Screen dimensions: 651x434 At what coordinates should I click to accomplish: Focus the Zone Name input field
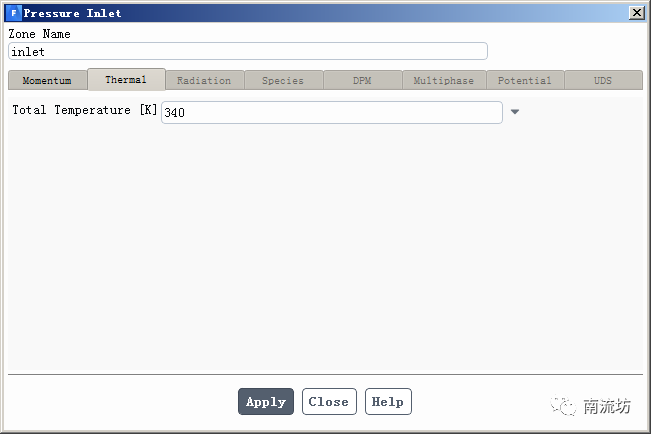point(247,51)
